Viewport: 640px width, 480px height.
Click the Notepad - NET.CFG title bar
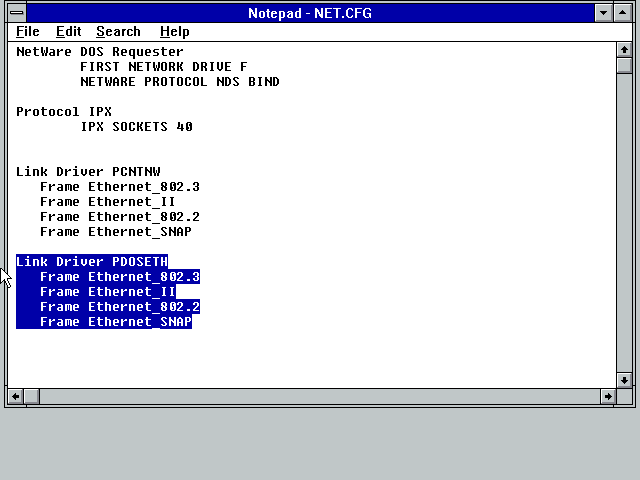(x=310, y=13)
